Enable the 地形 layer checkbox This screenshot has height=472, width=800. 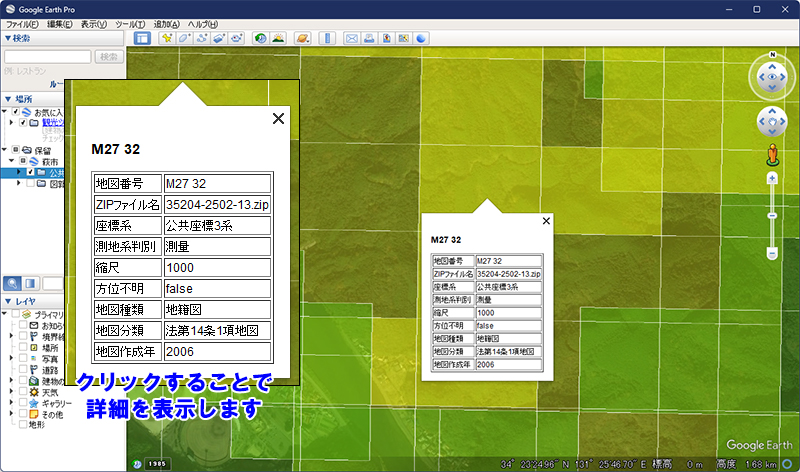[23, 425]
